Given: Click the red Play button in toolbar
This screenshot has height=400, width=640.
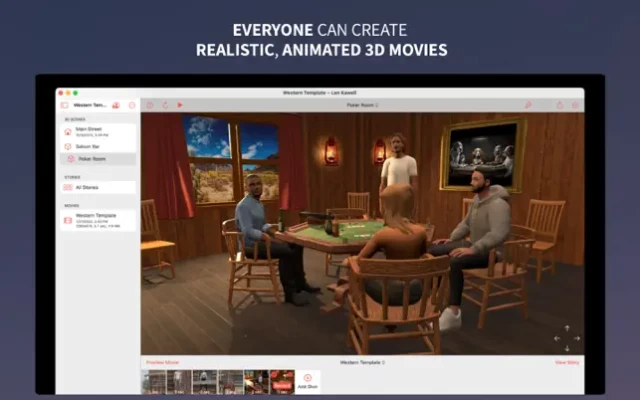Looking at the screenshot, I should (x=180, y=105).
